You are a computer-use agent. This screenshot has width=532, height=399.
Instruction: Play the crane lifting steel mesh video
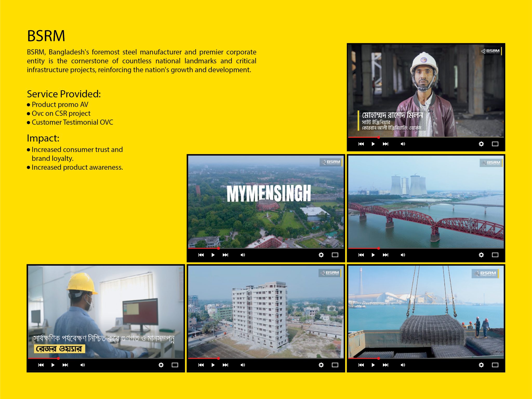pyautogui.click(x=373, y=365)
